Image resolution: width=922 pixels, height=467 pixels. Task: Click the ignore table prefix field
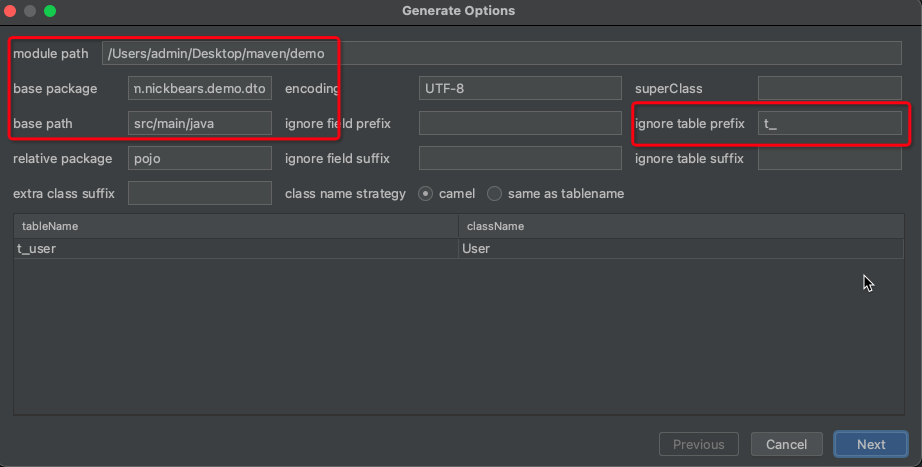pos(830,124)
